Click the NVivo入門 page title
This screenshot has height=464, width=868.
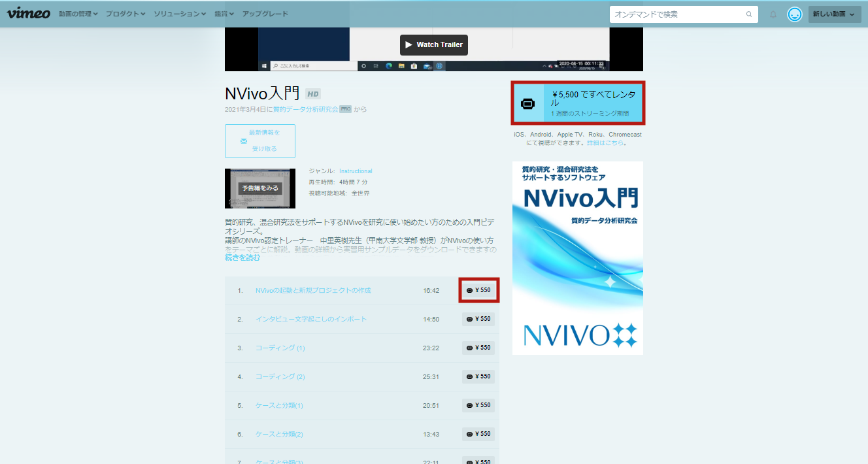(x=262, y=93)
